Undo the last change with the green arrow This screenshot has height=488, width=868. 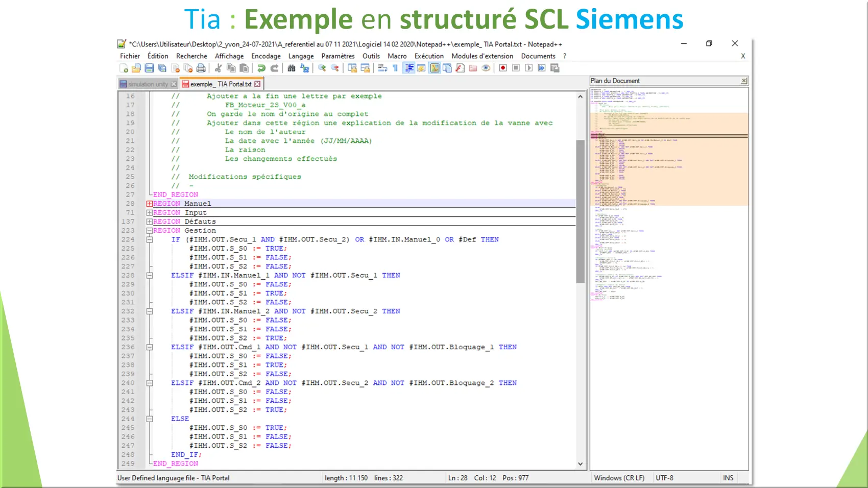click(x=261, y=68)
